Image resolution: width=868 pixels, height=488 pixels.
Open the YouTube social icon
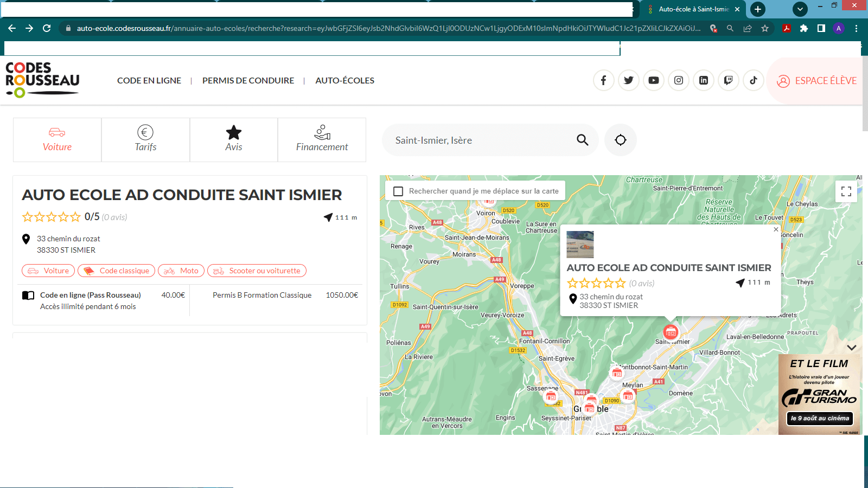[654, 80]
